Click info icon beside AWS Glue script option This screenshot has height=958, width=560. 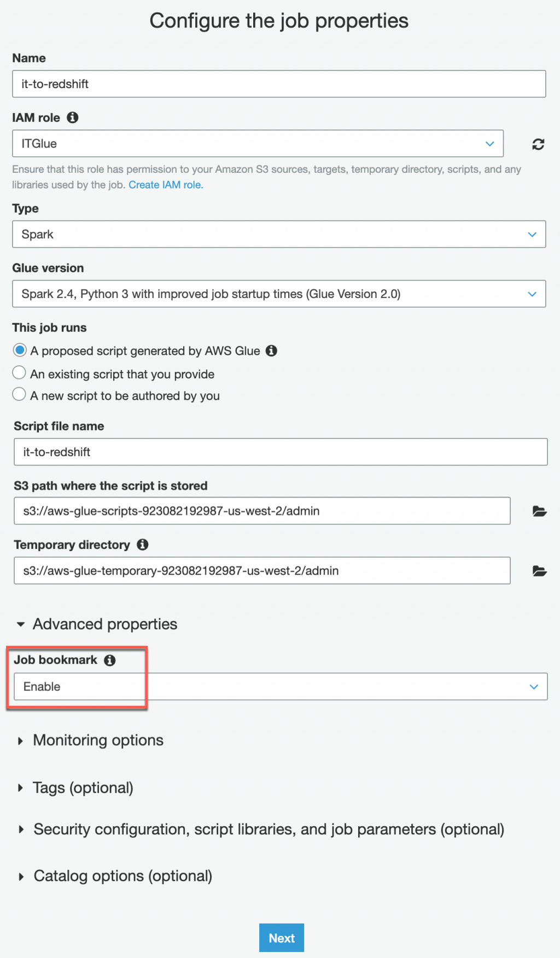click(271, 351)
